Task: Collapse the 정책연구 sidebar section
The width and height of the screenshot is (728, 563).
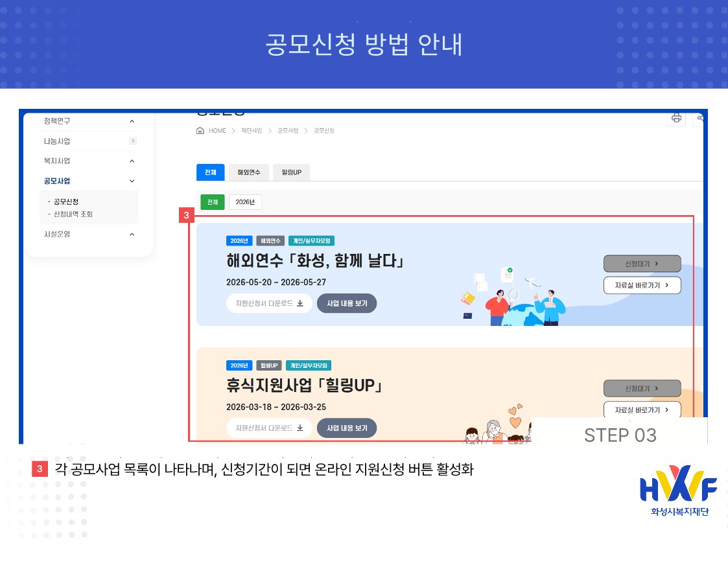Action: click(x=132, y=121)
